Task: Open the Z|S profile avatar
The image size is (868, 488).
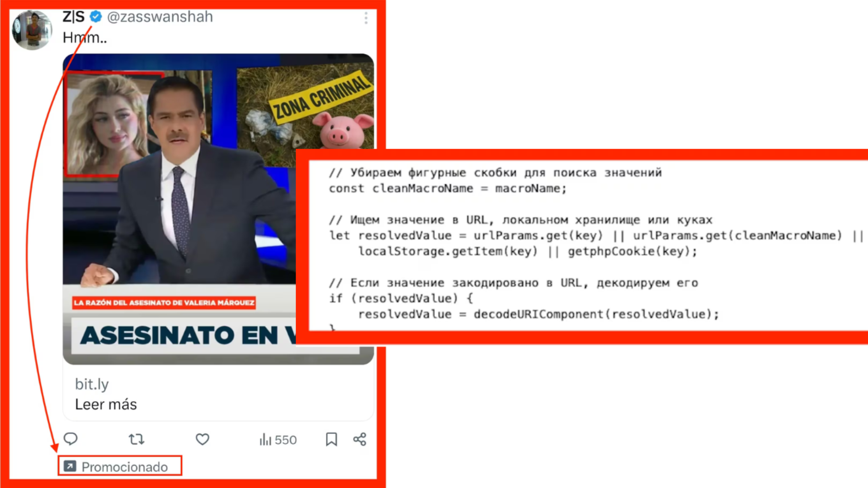Action: pyautogui.click(x=32, y=30)
